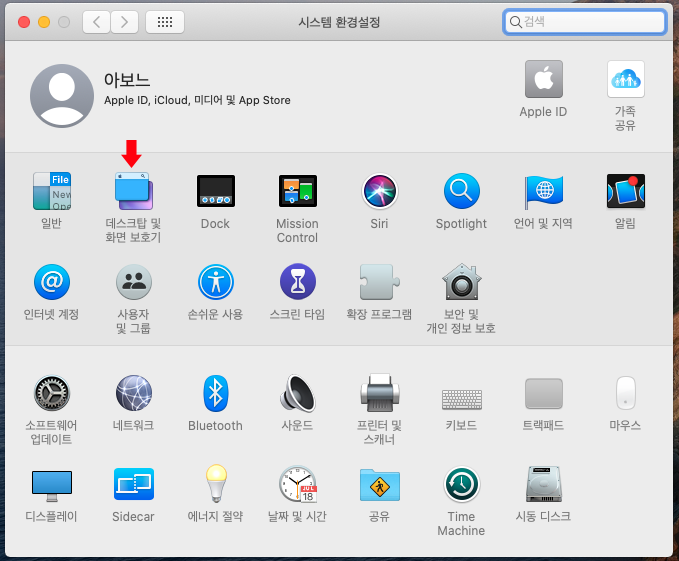This screenshot has height=561, width=679.
Task: Close the 시스템 환경설정 window
Action: click(x=24, y=22)
